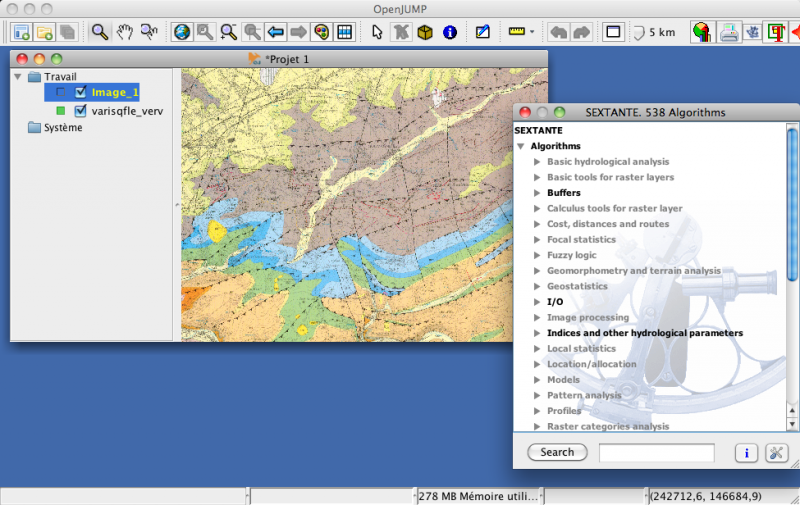
Task: Activate the Pan hand tool
Action: pos(125,32)
